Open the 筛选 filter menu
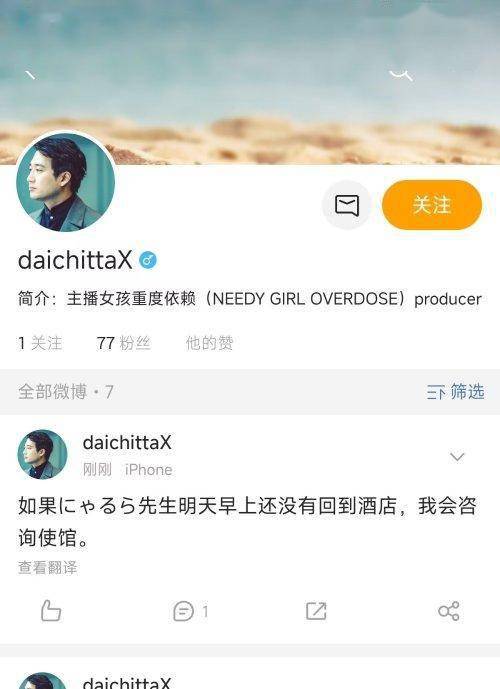This screenshot has height=689, width=500. coord(467,392)
